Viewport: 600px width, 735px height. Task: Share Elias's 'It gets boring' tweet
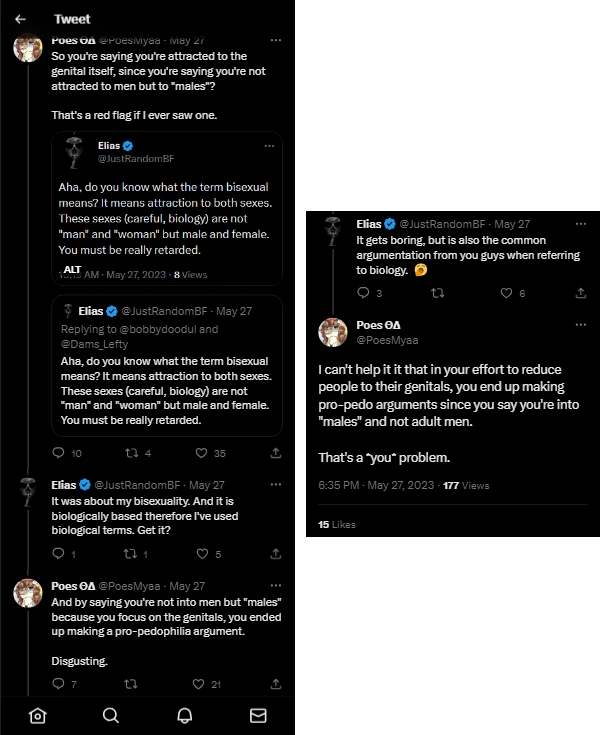coord(581,293)
